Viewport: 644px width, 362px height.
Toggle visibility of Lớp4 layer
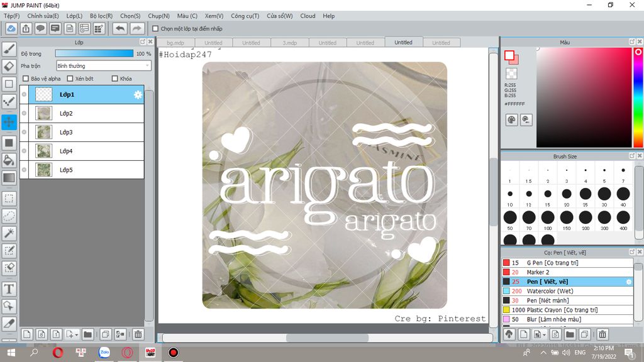pyautogui.click(x=25, y=151)
